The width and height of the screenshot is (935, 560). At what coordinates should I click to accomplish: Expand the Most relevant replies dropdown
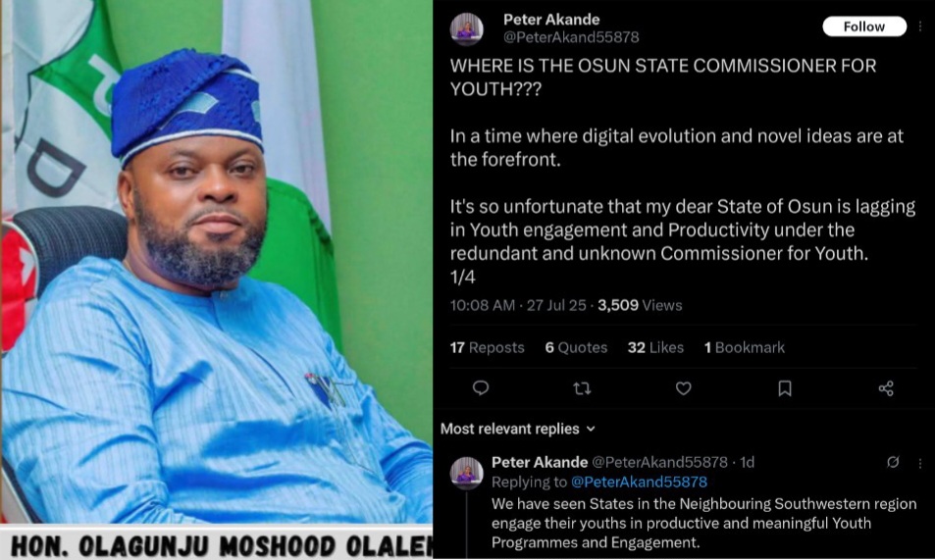518,429
